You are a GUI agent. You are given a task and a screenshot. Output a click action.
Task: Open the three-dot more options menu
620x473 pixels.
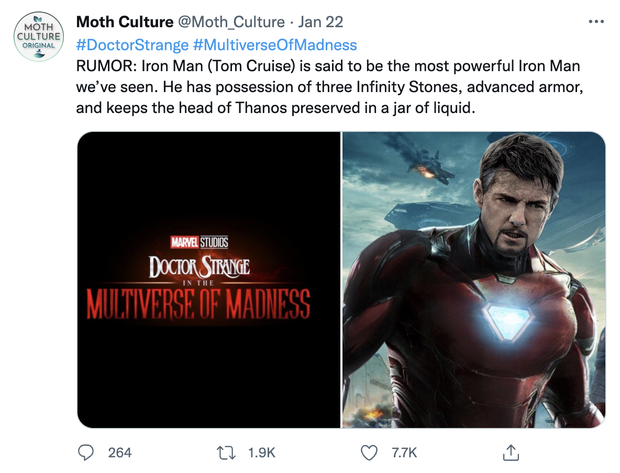coord(597,22)
